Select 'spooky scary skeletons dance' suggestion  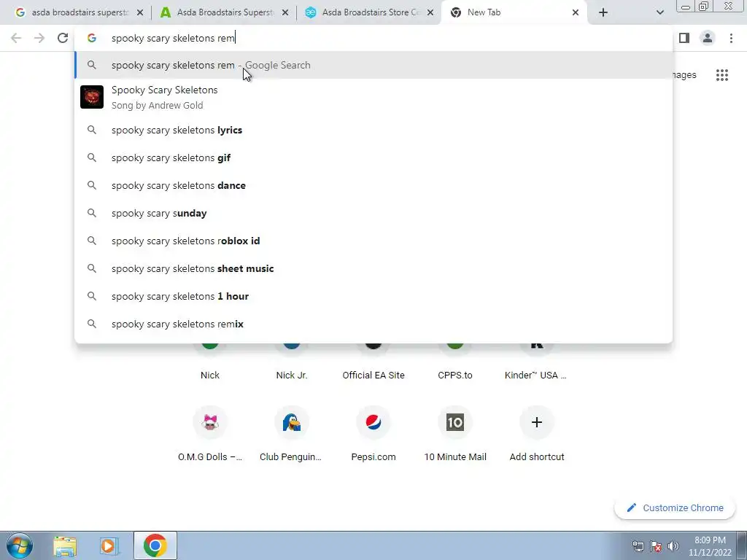373,185
